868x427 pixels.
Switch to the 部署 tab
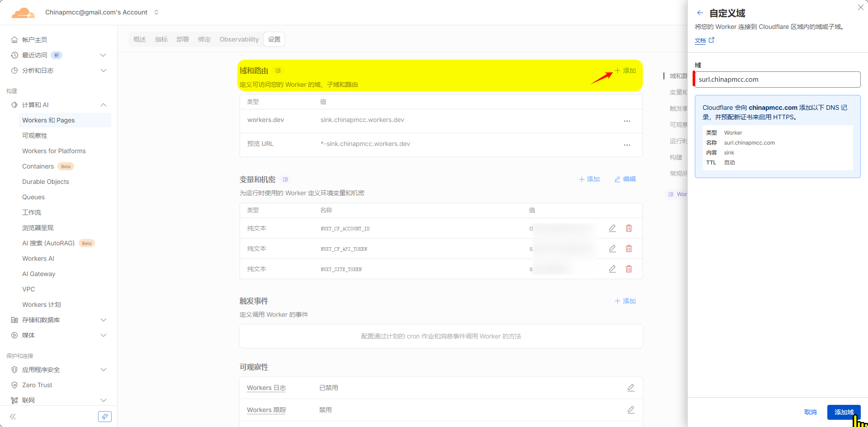point(183,39)
